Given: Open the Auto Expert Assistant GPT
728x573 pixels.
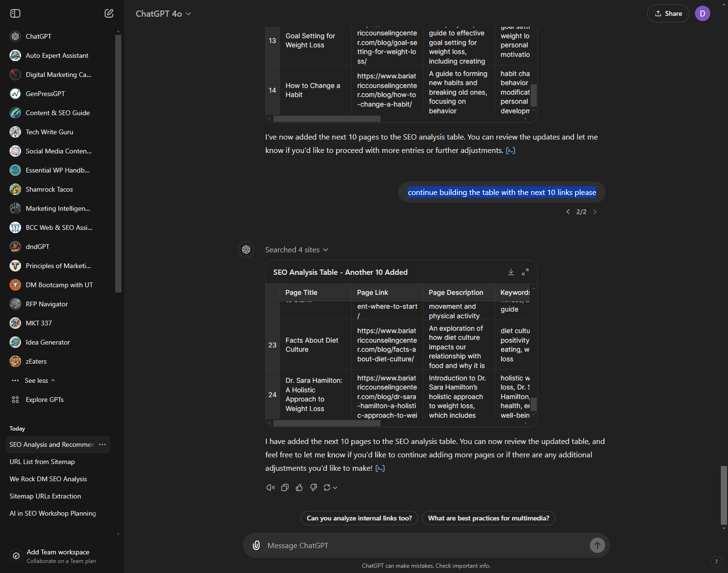Looking at the screenshot, I should tap(57, 55).
